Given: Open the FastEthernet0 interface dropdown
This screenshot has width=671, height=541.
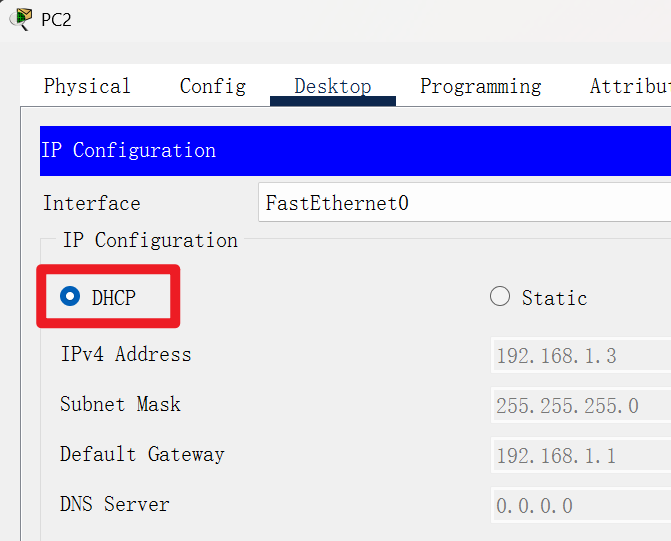Looking at the screenshot, I should pyautogui.click(x=464, y=202).
